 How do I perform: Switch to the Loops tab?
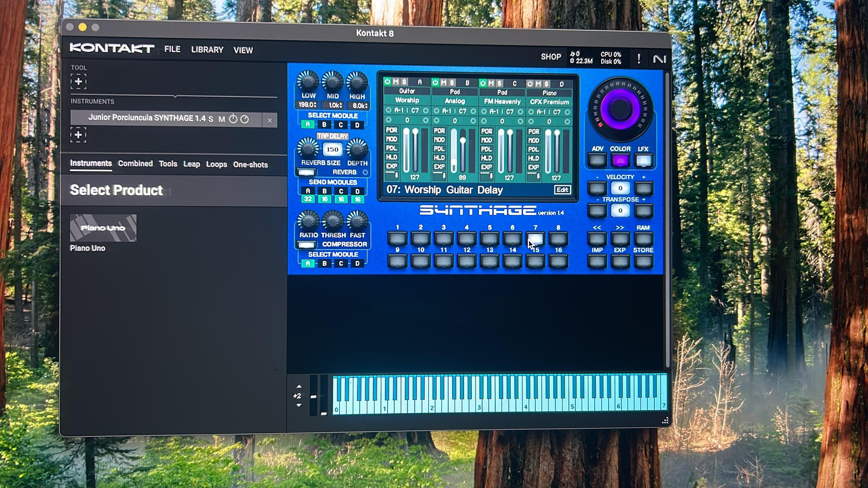(217, 164)
